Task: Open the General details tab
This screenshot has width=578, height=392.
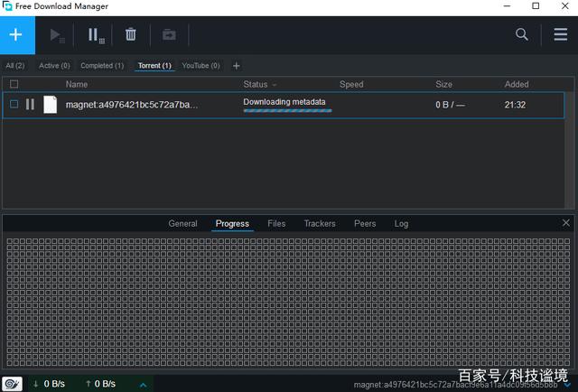Action: click(182, 223)
